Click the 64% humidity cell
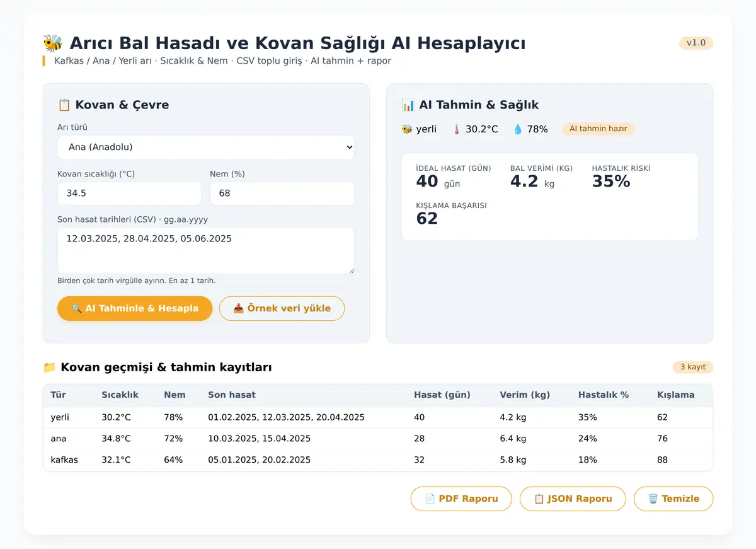 pos(173,460)
